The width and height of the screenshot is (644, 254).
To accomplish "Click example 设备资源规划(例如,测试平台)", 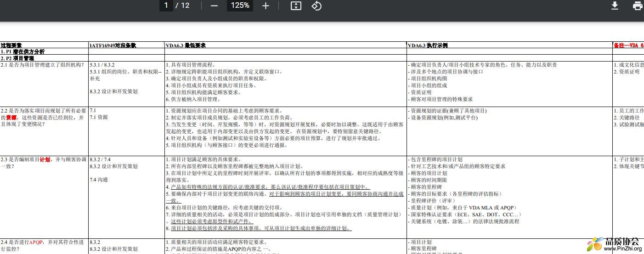I will (x=443, y=118).
